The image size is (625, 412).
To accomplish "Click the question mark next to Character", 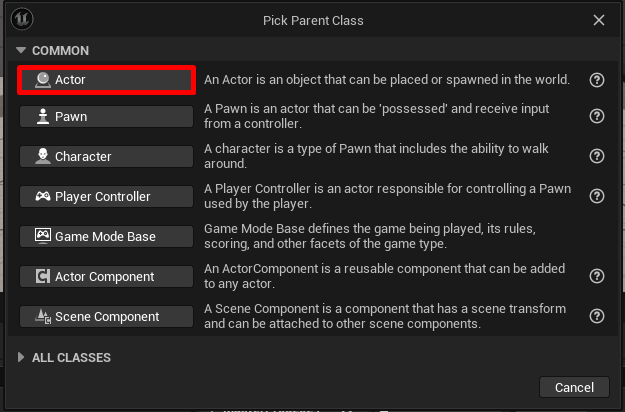I will point(597,156).
